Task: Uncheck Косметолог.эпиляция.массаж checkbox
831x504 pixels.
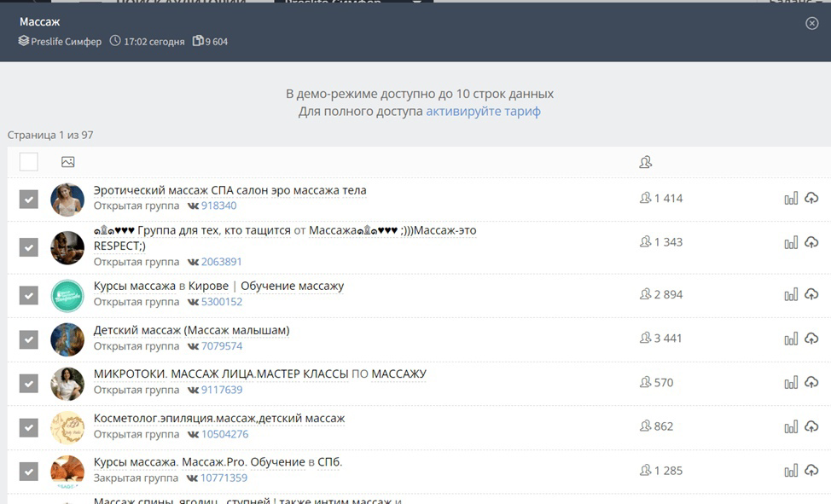Action: click(x=29, y=428)
